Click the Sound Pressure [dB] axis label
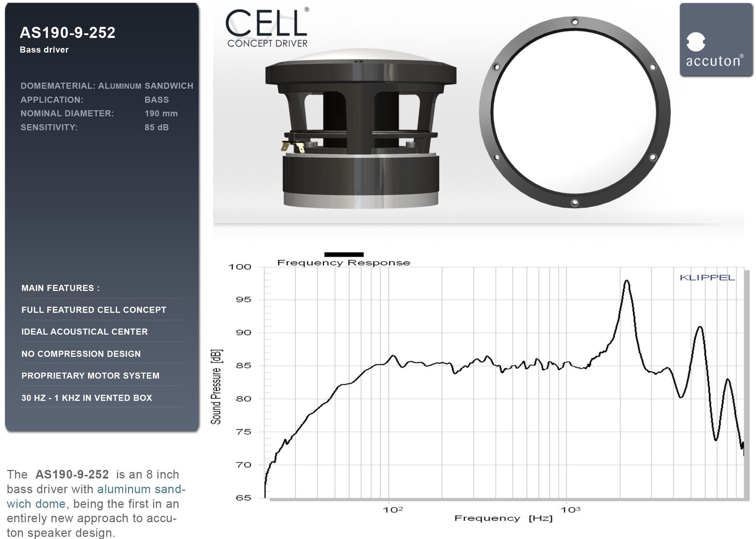 (216, 387)
